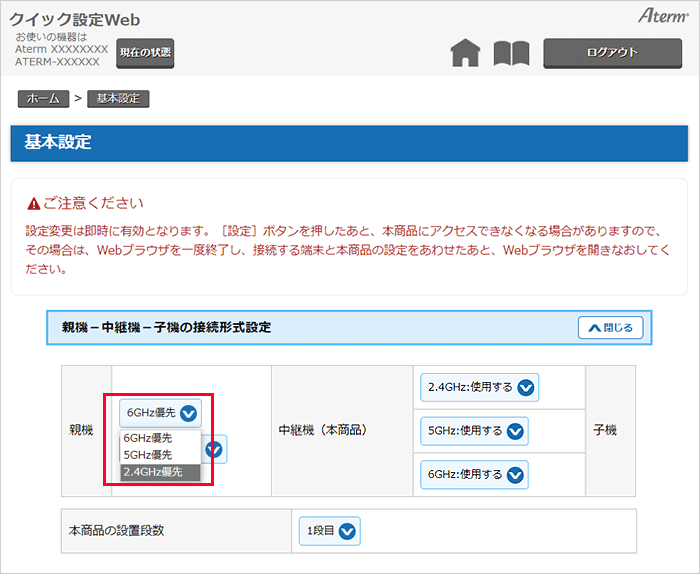Choose 6GHz優先 option in the open list

tap(147, 438)
